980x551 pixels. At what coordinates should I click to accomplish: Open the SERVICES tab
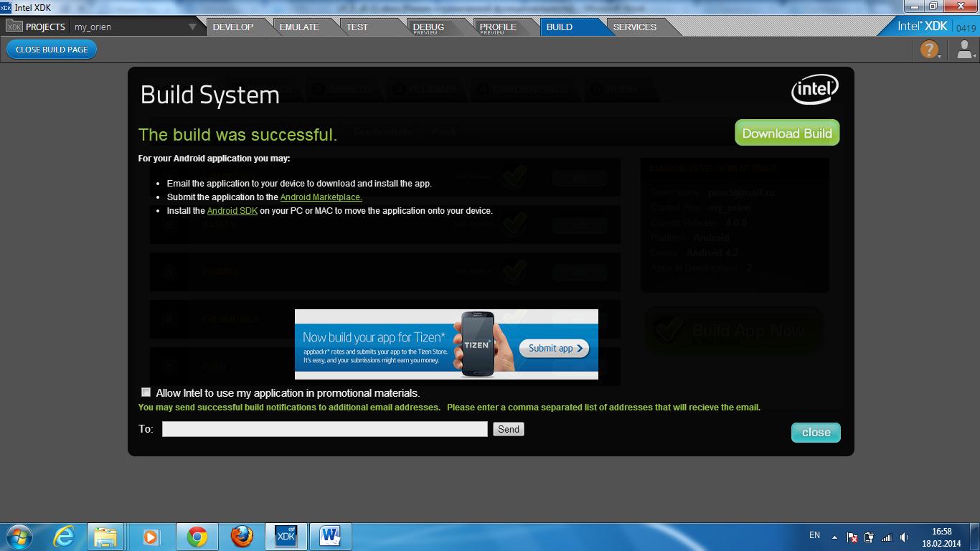pyautogui.click(x=635, y=27)
